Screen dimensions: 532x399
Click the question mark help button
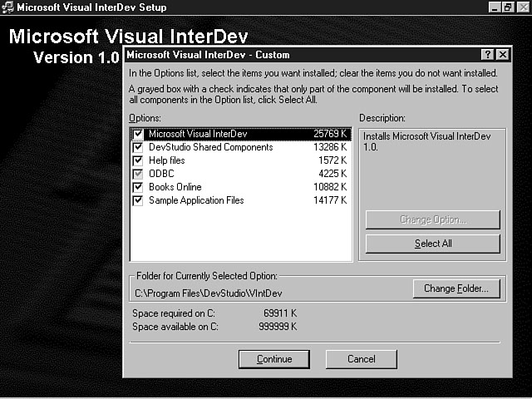[487, 55]
